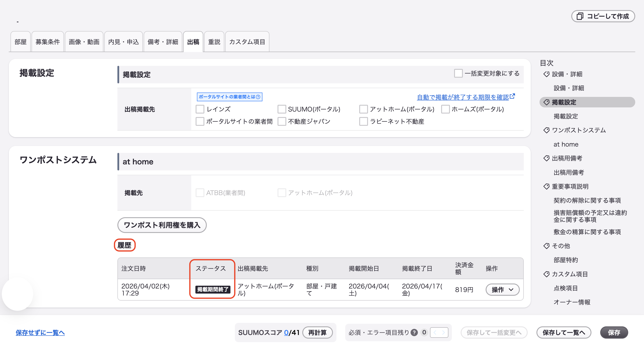Jump to オーナー情報 in 目次
Screen dimensions: 644x350
[x=572, y=302]
